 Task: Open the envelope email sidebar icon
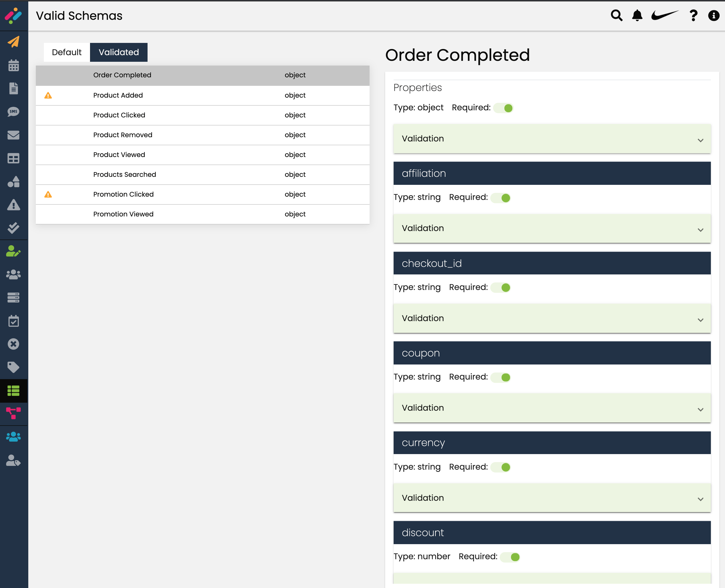13,135
